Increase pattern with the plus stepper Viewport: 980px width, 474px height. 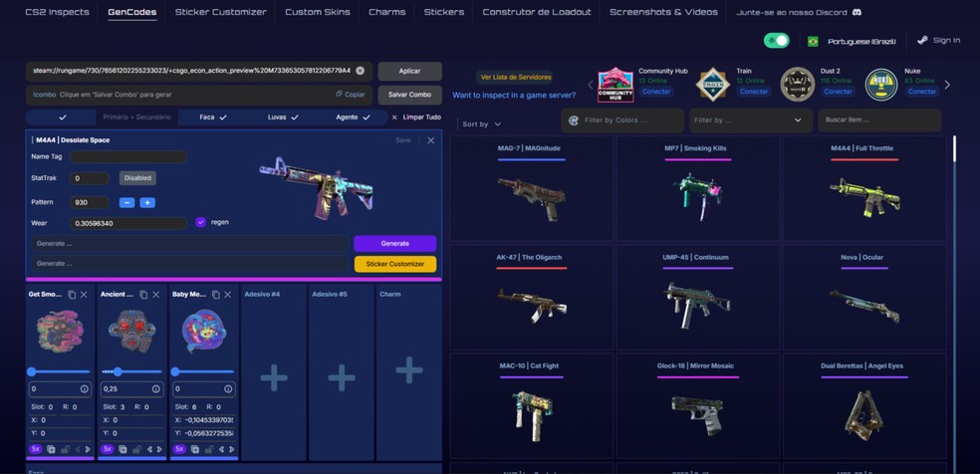click(147, 202)
